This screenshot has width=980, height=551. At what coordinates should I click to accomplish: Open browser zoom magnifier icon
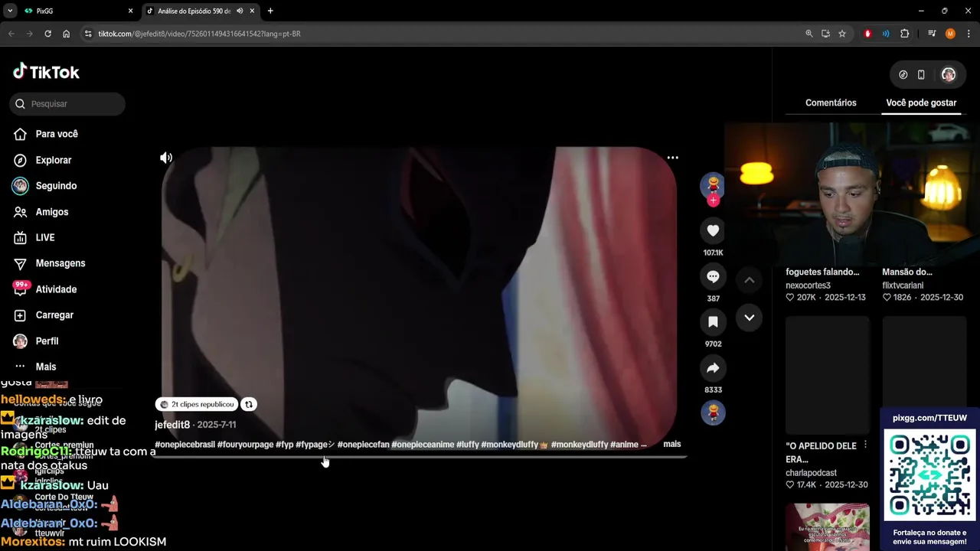[809, 34]
